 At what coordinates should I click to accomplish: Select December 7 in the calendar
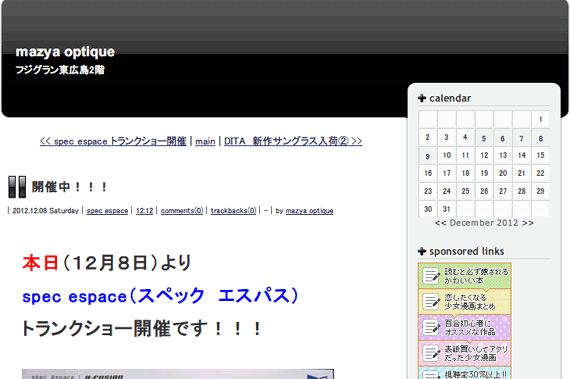(x=521, y=138)
